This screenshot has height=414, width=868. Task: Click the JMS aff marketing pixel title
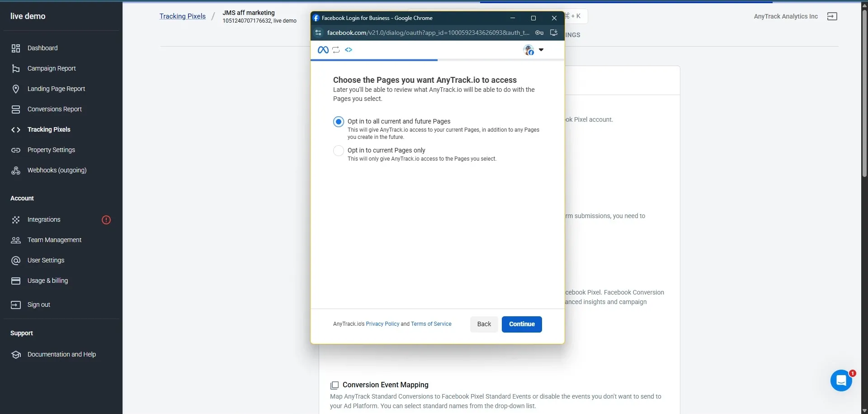pos(249,13)
